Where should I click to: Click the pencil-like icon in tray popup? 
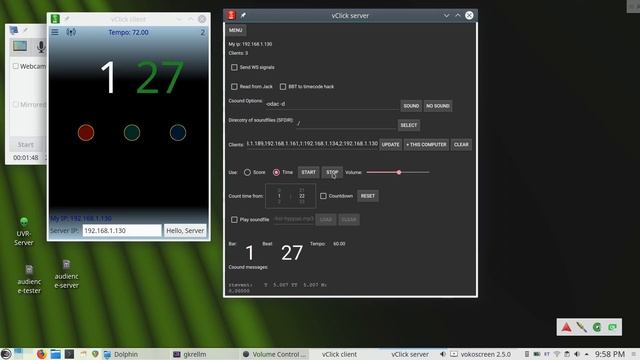(582, 327)
